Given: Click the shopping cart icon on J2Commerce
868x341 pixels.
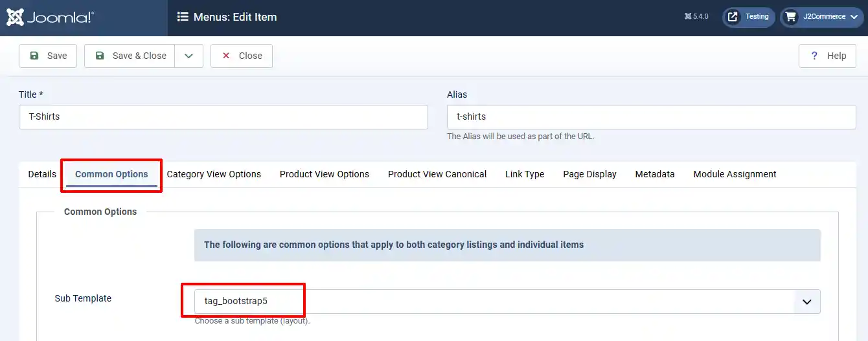Looking at the screenshot, I should tap(790, 17).
